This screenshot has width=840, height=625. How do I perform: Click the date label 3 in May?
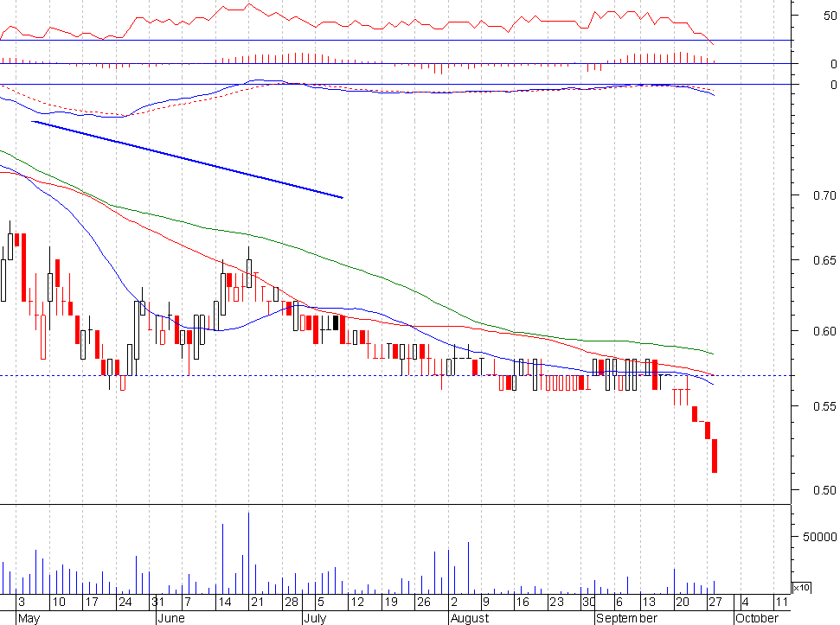22,602
